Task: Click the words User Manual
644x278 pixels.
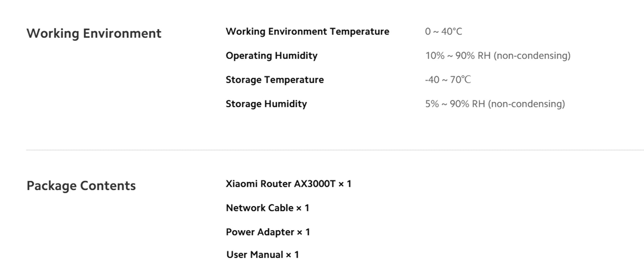Action: click(x=254, y=255)
